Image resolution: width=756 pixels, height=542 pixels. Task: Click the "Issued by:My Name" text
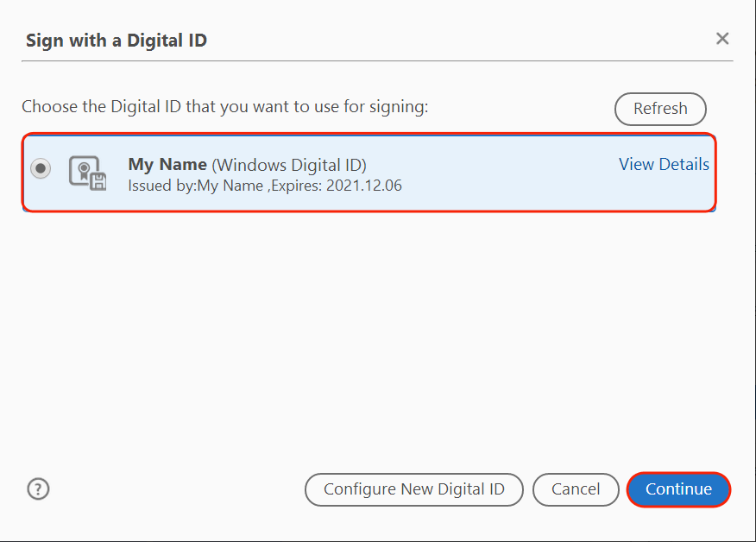coord(195,186)
